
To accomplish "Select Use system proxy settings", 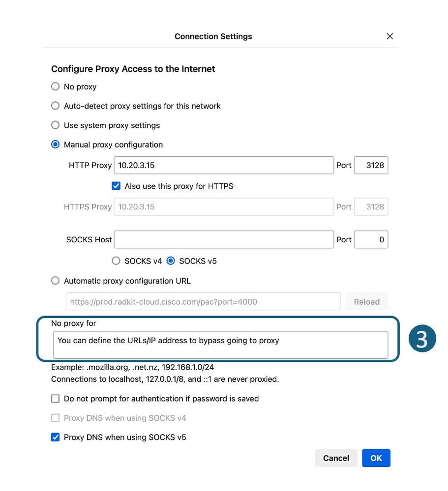I will pyautogui.click(x=56, y=125).
